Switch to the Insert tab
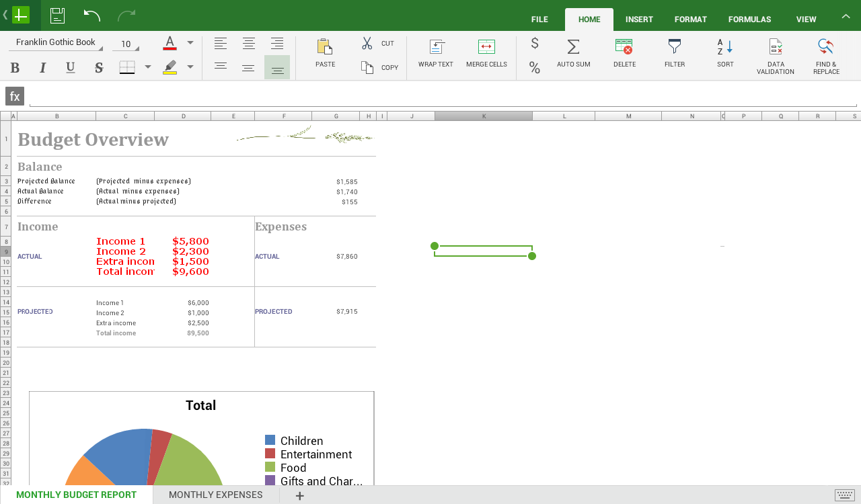The image size is (861, 504). pyautogui.click(x=639, y=19)
